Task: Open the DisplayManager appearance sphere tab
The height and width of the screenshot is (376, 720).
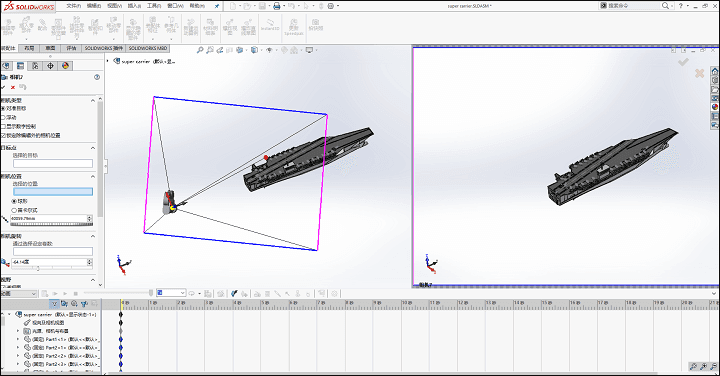Action: pyautogui.click(x=65, y=66)
